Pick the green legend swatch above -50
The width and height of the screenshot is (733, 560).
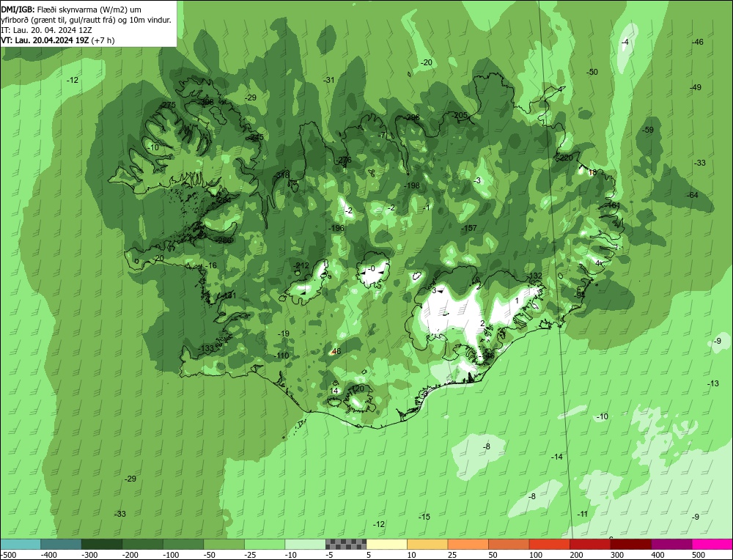pos(224,544)
